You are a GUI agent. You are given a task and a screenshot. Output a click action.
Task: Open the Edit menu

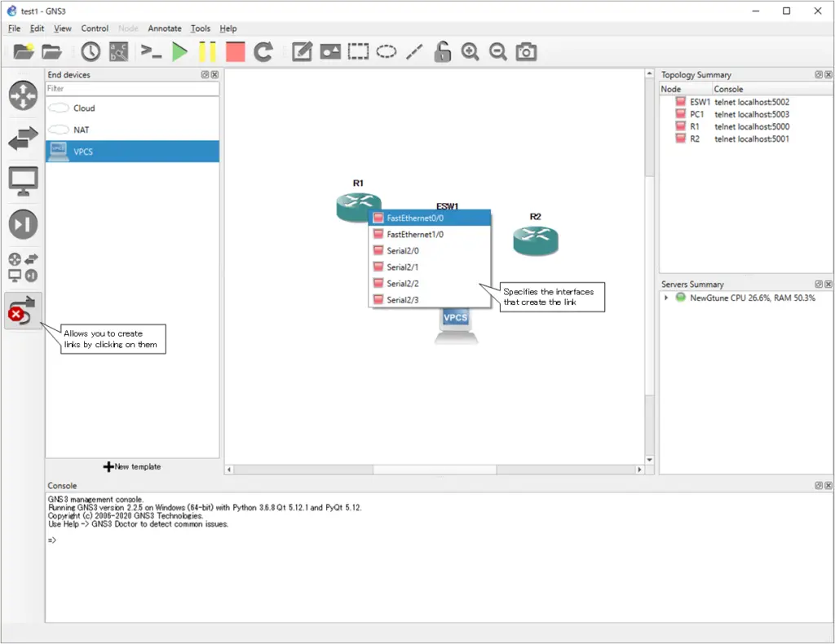(37, 29)
